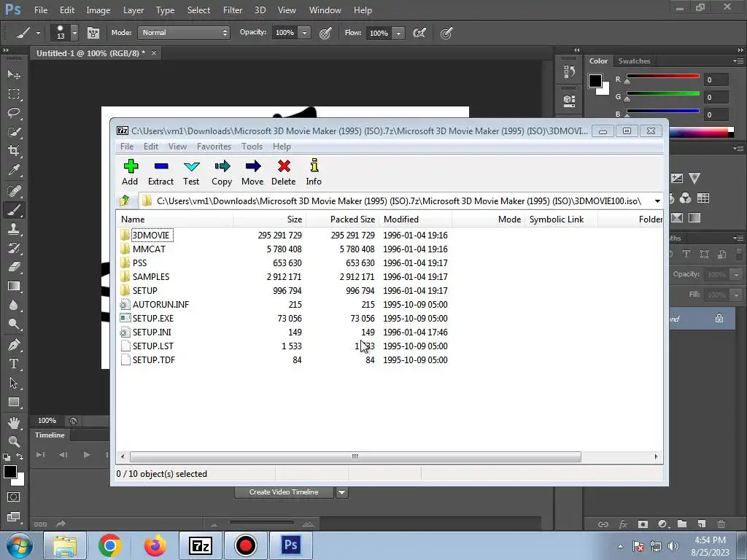This screenshot has height=560, width=747.
Task: Sort files by the Name column header
Action: [175, 219]
